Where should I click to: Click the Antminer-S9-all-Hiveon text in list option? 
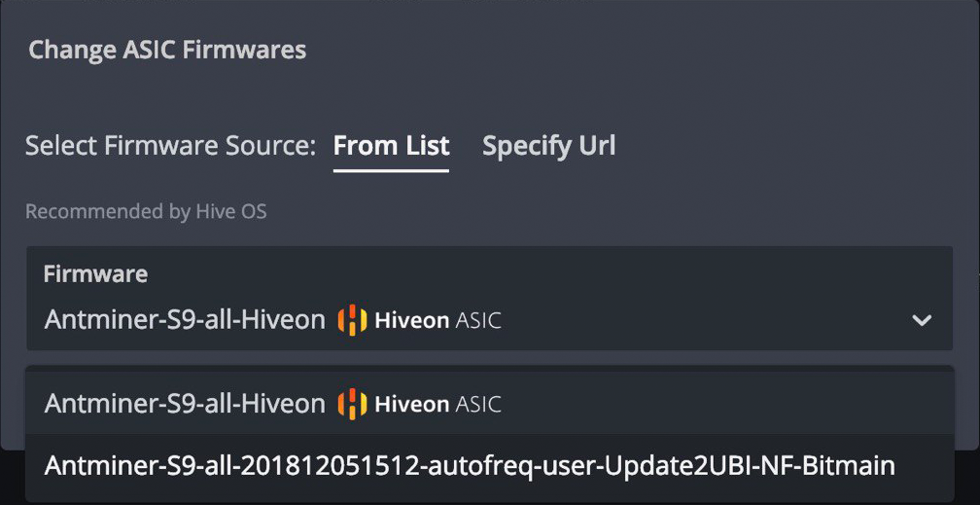point(185,404)
